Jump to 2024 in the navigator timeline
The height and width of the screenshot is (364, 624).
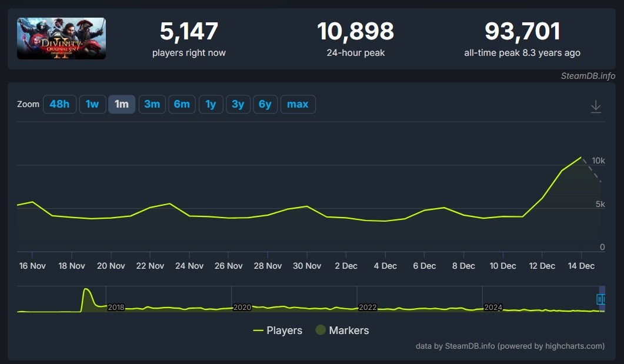493,307
